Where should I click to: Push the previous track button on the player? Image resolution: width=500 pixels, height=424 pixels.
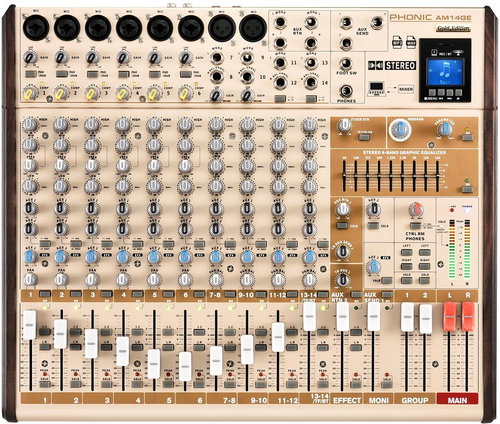pyautogui.click(x=441, y=93)
